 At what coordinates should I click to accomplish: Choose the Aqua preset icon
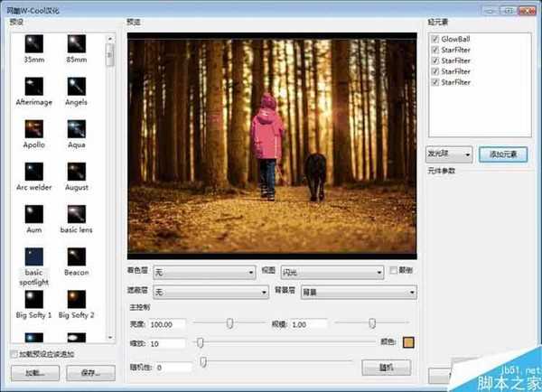(77, 129)
